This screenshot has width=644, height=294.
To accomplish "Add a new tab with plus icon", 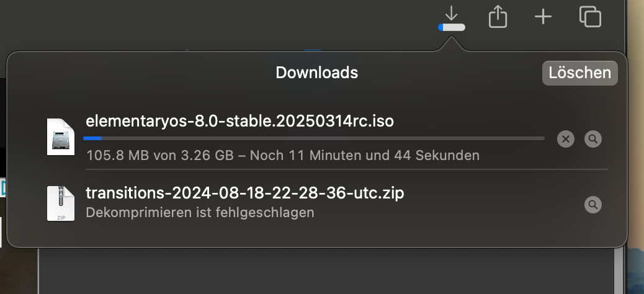I will pos(543,17).
